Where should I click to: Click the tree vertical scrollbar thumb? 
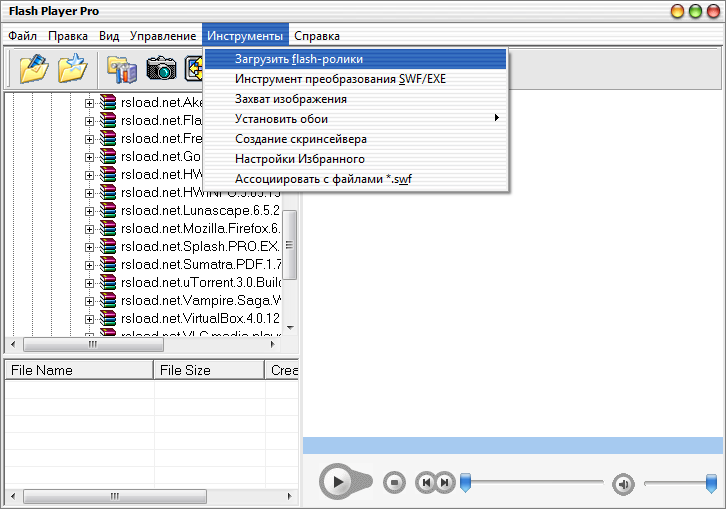pyautogui.click(x=290, y=245)
